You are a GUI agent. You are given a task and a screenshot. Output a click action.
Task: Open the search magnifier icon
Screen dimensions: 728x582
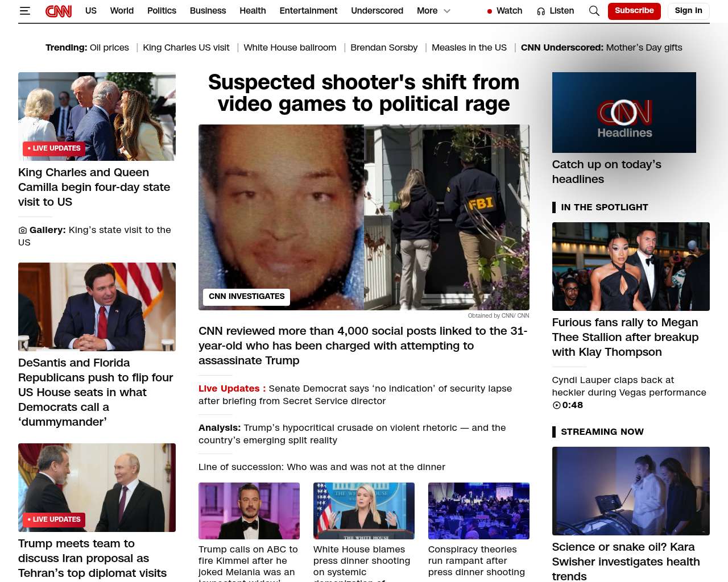pos(594,11)
